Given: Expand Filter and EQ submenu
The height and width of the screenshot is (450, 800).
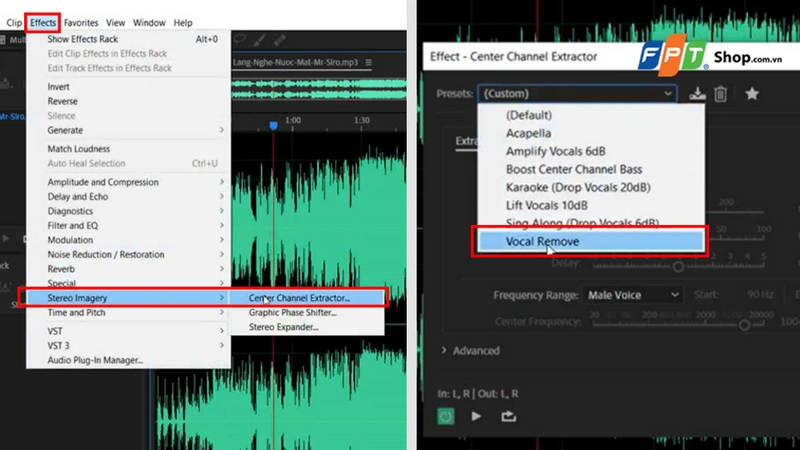Looking at the screenshot, I should click(x=129, y=225).
